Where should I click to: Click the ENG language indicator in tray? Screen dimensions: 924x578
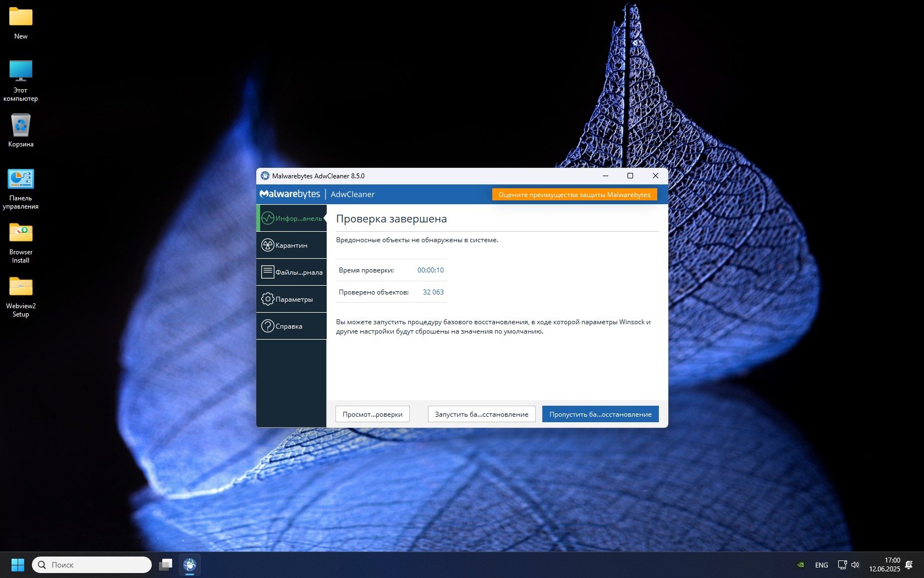821,565
